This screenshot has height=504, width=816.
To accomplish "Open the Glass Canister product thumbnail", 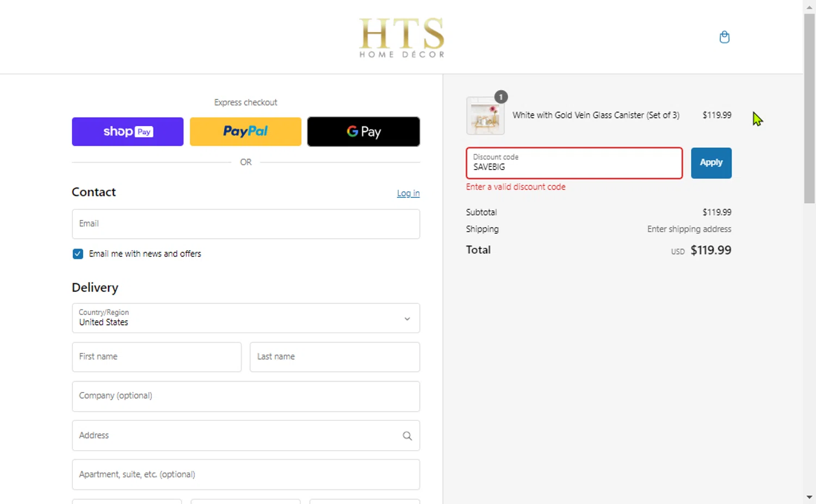I will [x=485, y=116].
